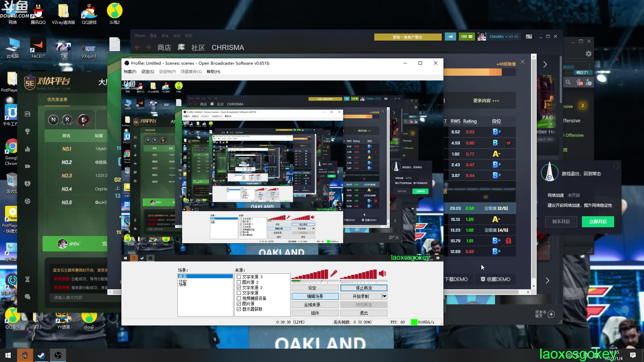
Task: Enable the 文字來源 source checkbox
Action: point(239,293)
